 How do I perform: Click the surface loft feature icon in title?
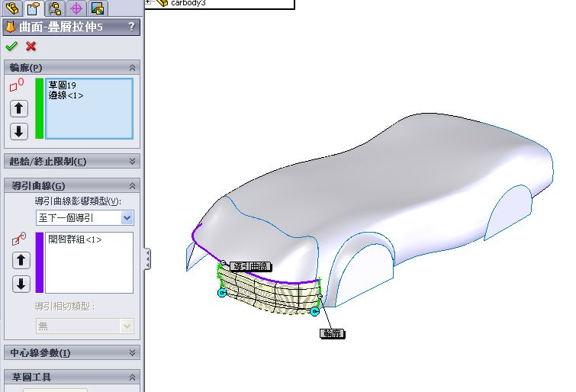(x=11, y=27)
